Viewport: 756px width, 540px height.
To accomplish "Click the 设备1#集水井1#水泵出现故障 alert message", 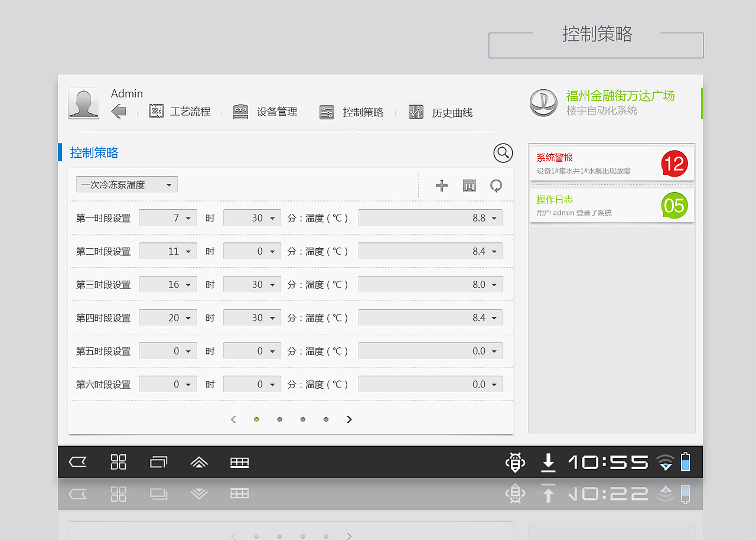I will click(584, 171).
